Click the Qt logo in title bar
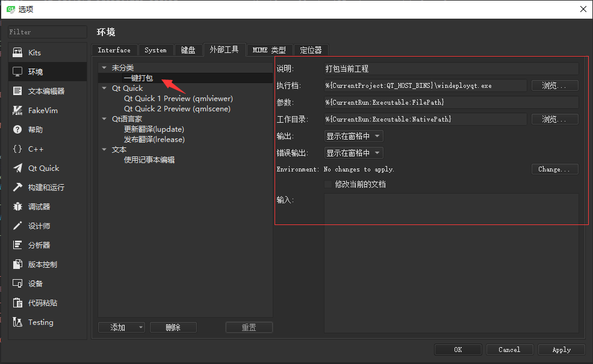Viewport: 593px width, 364px height. coord(11,9)
